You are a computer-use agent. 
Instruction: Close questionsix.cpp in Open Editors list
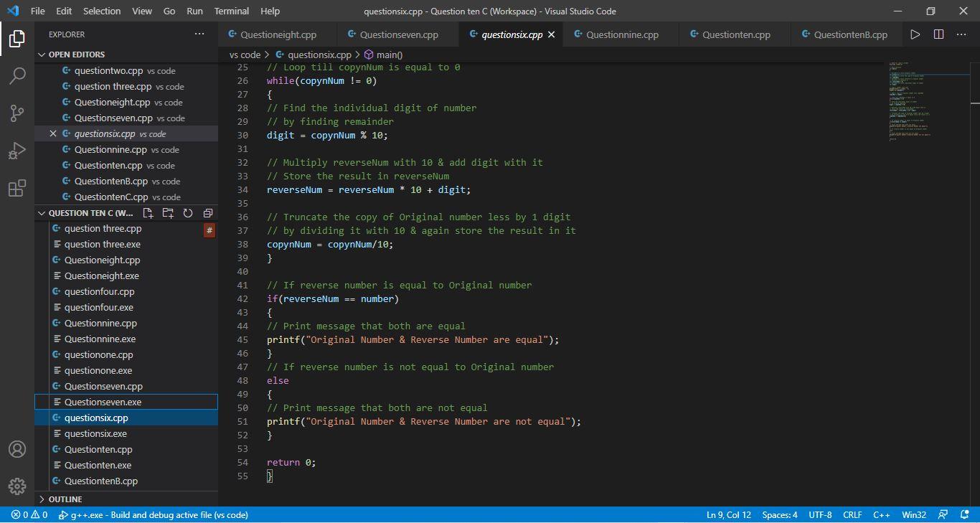pyautogui.click(x=53, y=133)
